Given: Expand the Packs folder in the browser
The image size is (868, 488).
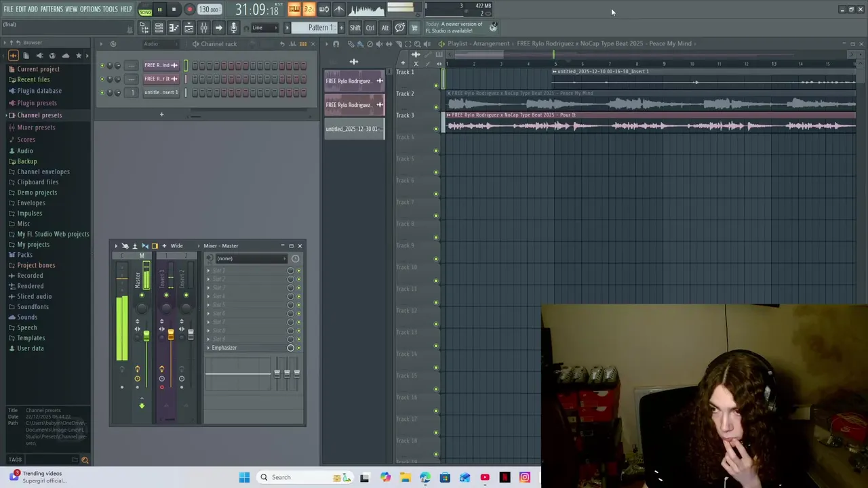Looking at the screenshot, I should pyautogui.click(x=24, y=255).
